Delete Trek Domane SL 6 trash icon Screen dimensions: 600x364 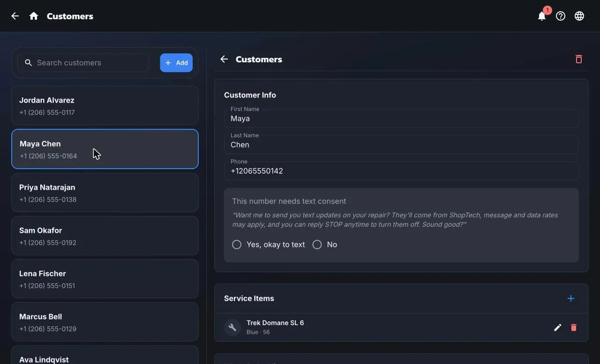574,327
